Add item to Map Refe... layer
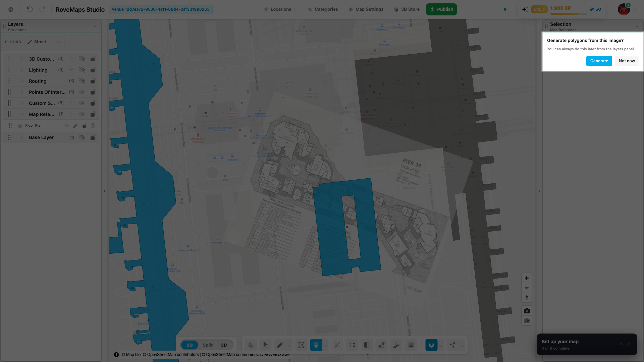This screenshot has height=362, width=644. point(71,114)
